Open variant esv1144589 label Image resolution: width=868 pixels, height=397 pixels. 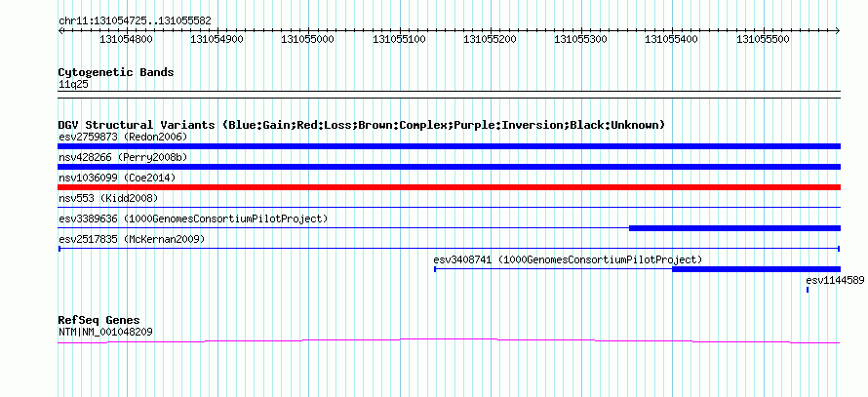pos(835,280)
